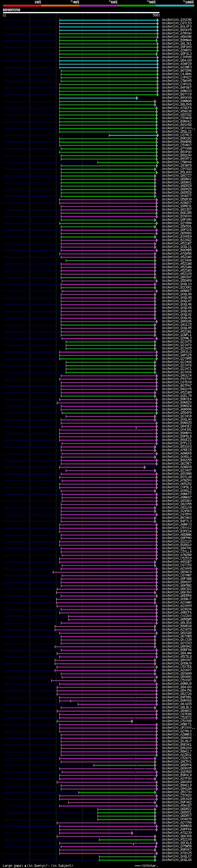Open hit UniRef100_C6TL53

pos(177,23)
